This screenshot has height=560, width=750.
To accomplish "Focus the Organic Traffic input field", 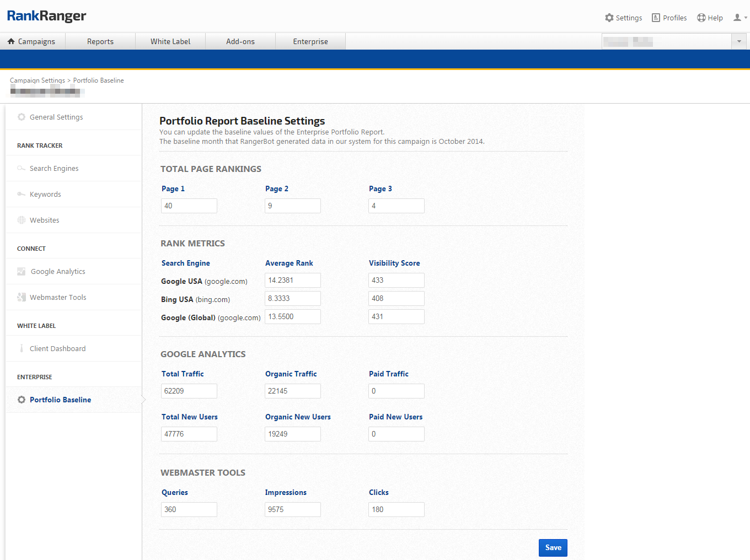I will [293, 391].
